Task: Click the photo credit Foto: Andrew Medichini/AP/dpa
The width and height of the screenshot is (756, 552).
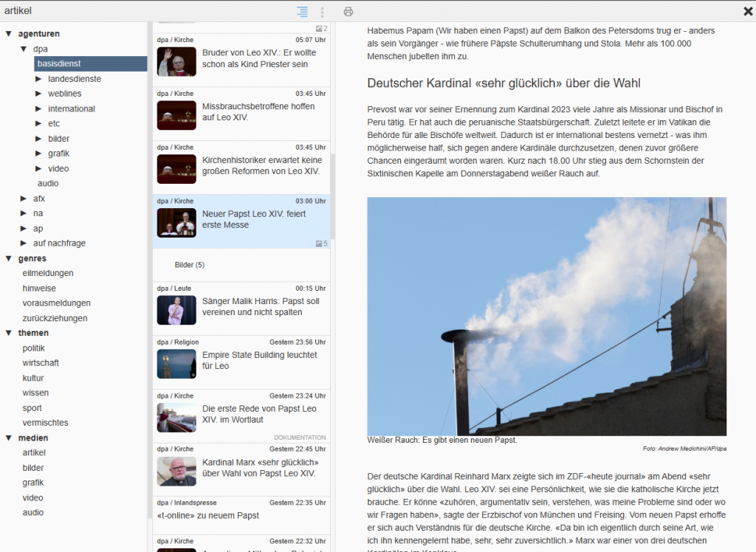Action: [x=684, y=449]
